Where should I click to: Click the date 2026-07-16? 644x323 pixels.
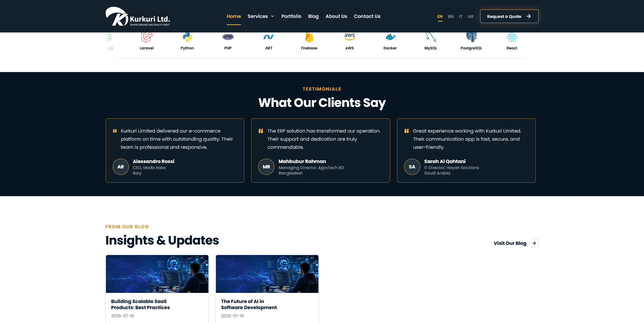(x=123, y=316)
